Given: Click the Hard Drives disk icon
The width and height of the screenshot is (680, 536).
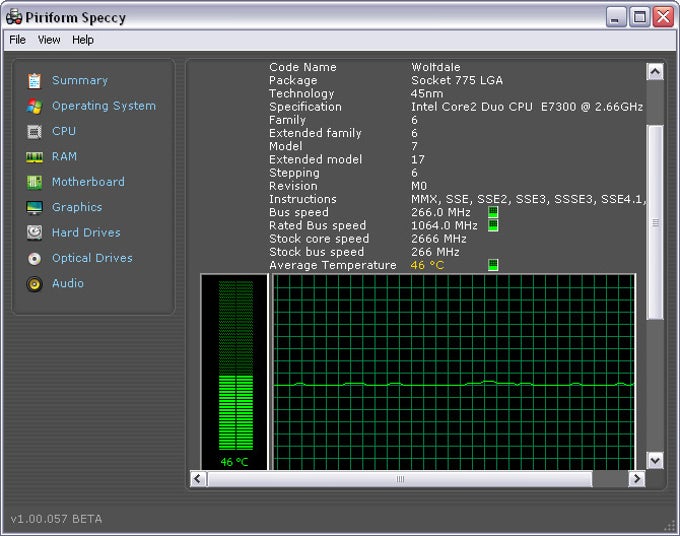Looking at the screenshot, I should point(34,233).
